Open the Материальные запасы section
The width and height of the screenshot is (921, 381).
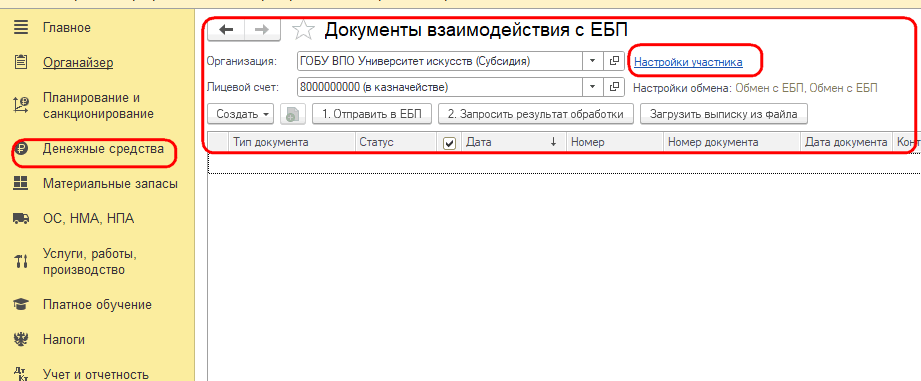tap(110, 184)
